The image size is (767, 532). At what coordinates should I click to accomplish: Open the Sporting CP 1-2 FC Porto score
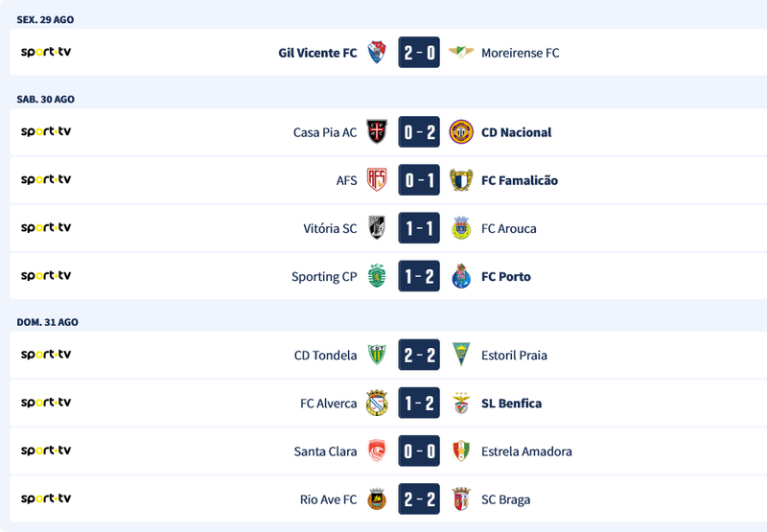coord(419,276)
